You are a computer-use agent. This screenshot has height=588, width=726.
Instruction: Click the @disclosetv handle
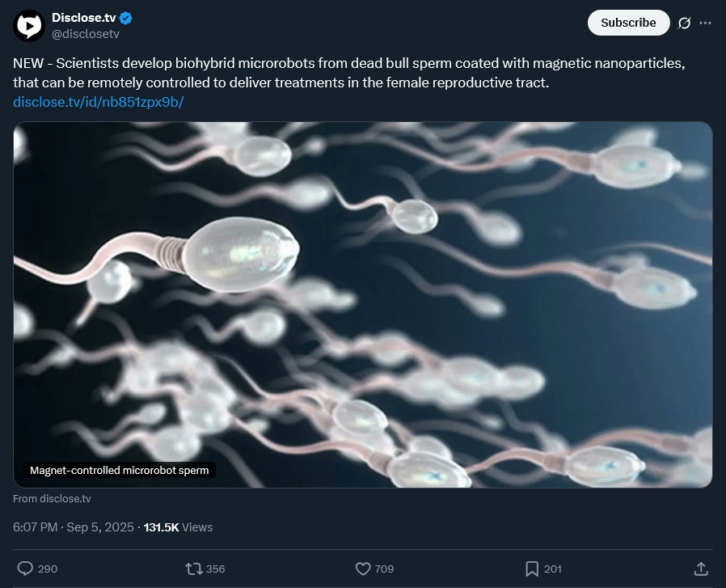click(x=85, y=34)
